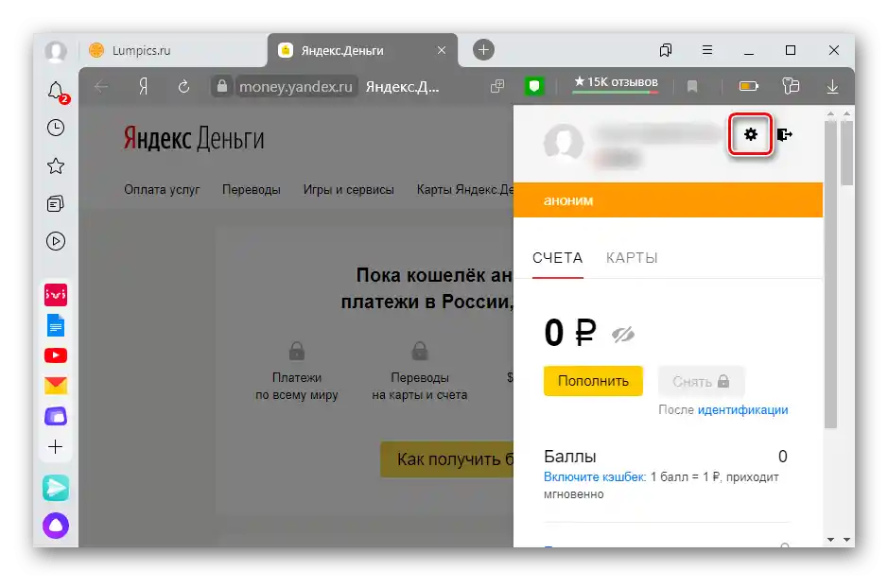The width and height of the screenshot is (888, 588).
Task: Click the disabled Снять button
Action: coord(701,381)
